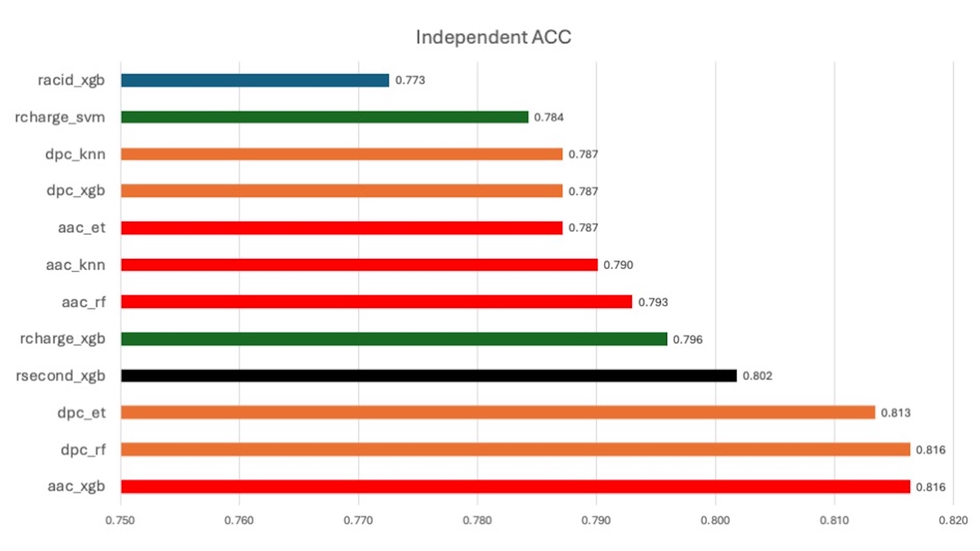
Task: Select the orange dpc_knn bar
Action: tap(342, 154)
